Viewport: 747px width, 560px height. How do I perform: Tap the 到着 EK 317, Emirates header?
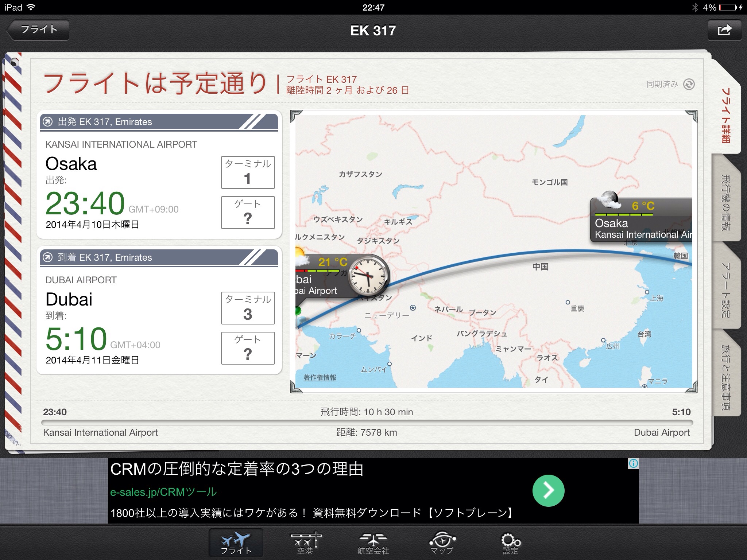[159, 257]
